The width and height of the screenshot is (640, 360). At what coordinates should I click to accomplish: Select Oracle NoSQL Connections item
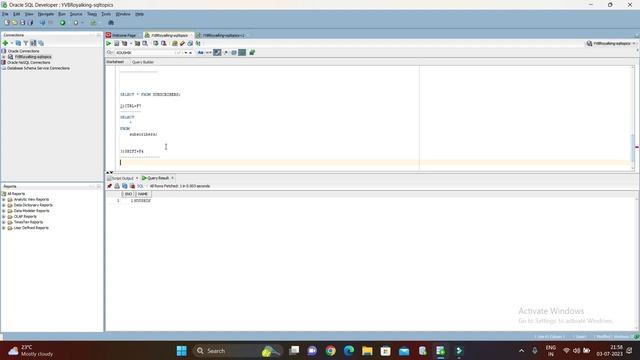point(29,62)
